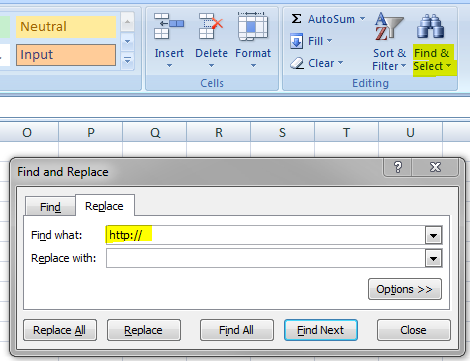This screenshot has width=470, height=361.
Task: Open the help question mark in dialog
Action: pos(398,167)
